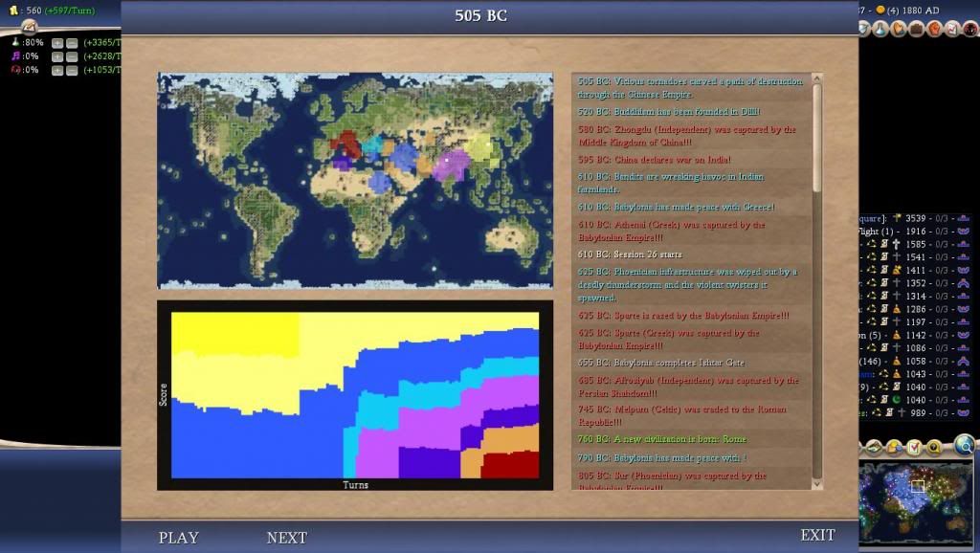
Task: Click the scroll icon in the 1541 row
Action: 884,256
